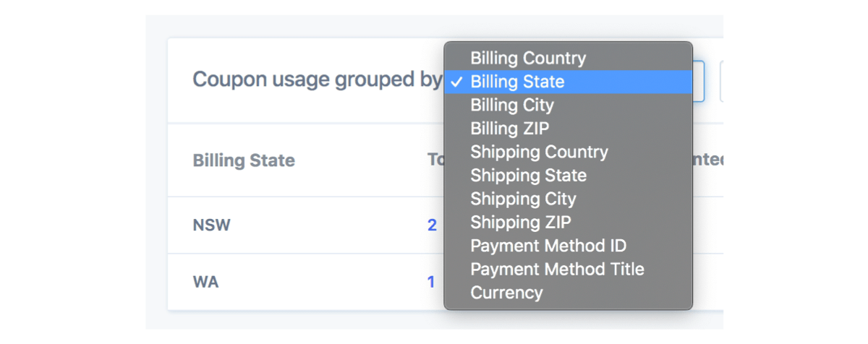Choose Shipping Country from the list
Viewport: 868px width, 344px height.
click(x=539, y=152)
